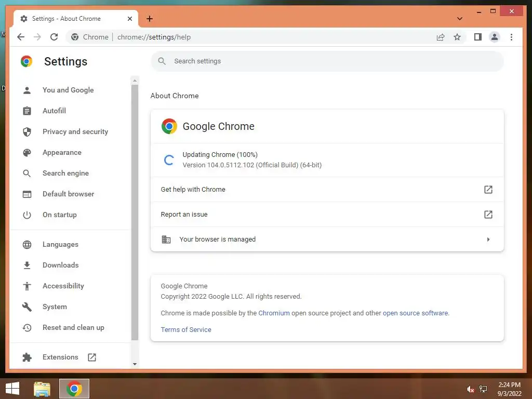This screenshot has width=532, height=399.
Task: Click the address bar URL chrome://settings/help
Action: pos(154,37)
